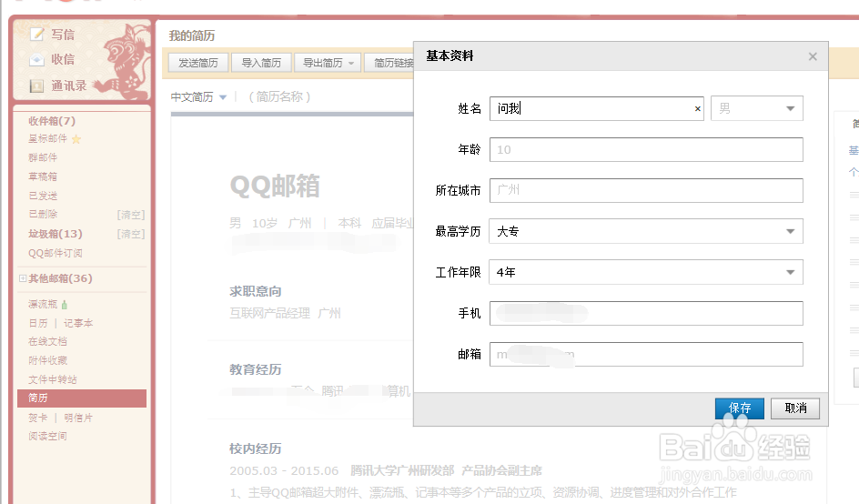Screen dimensions: 859x504
Task: Open the gender 男 dropdown
Action: click(757, 108)
